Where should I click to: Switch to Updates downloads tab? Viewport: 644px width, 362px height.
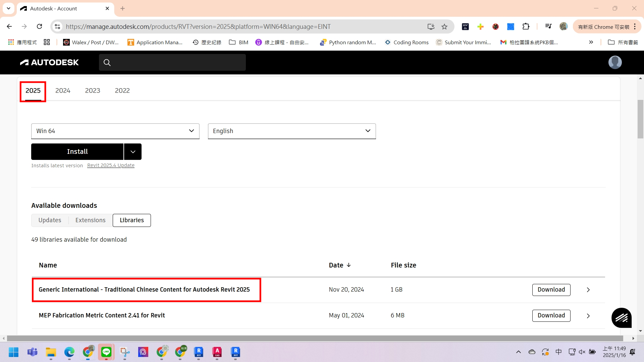50,220
